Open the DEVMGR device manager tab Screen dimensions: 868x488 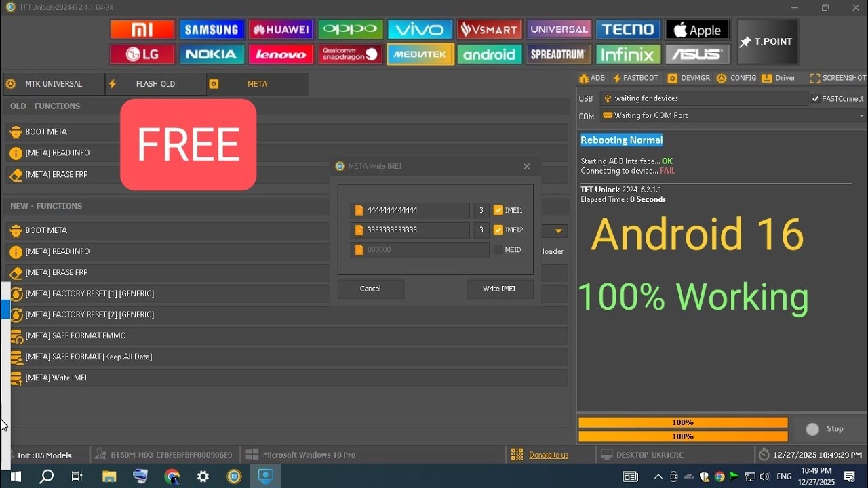coord(689,79)
